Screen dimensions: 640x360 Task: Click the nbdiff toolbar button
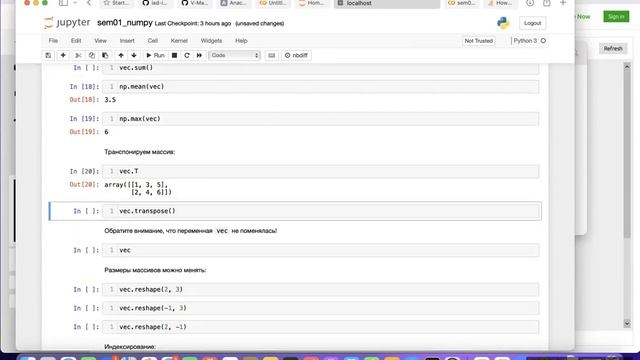[x=296, y=56]
